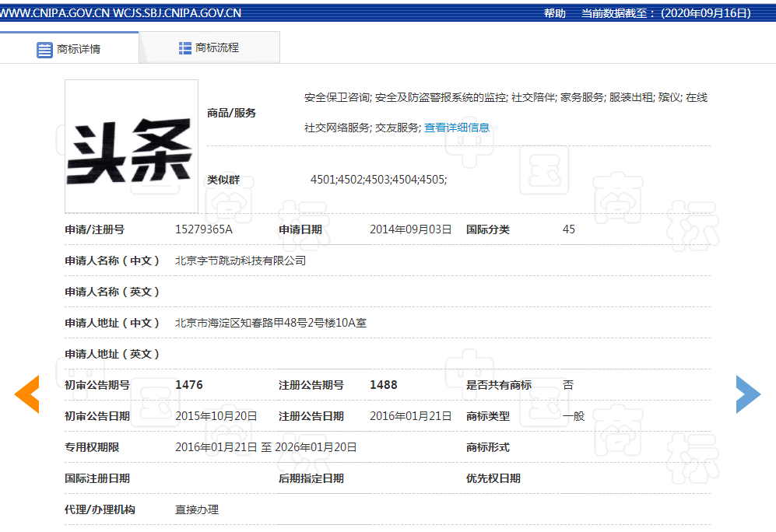Click the header URL WWW.CNIPA.GOV.CN text

(55, 13)
